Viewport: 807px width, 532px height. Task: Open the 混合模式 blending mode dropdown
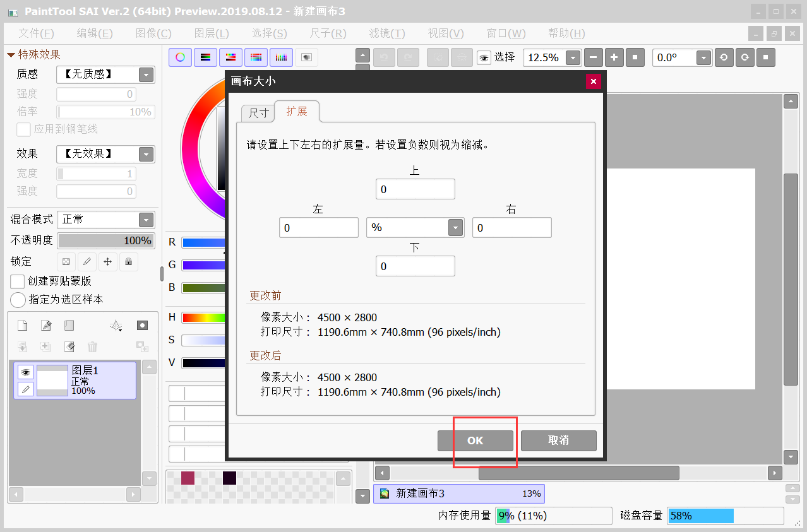pyautogui.click(x=146, y=220)
